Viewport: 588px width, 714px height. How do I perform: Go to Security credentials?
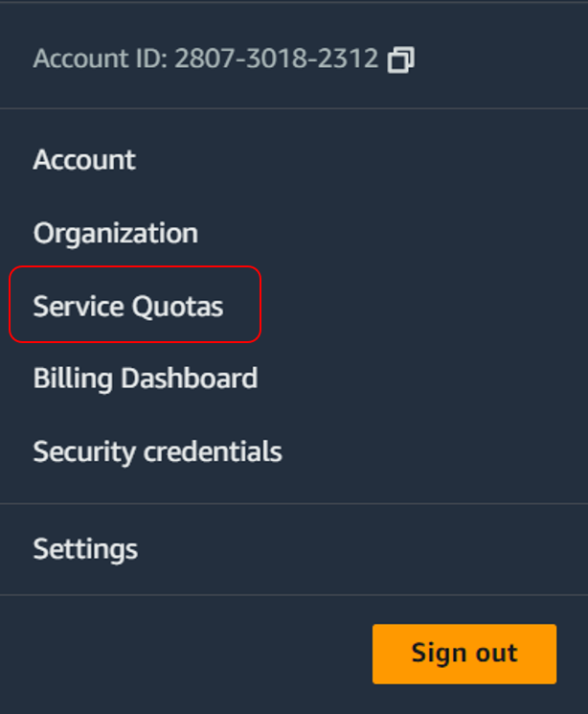(157, 451)
